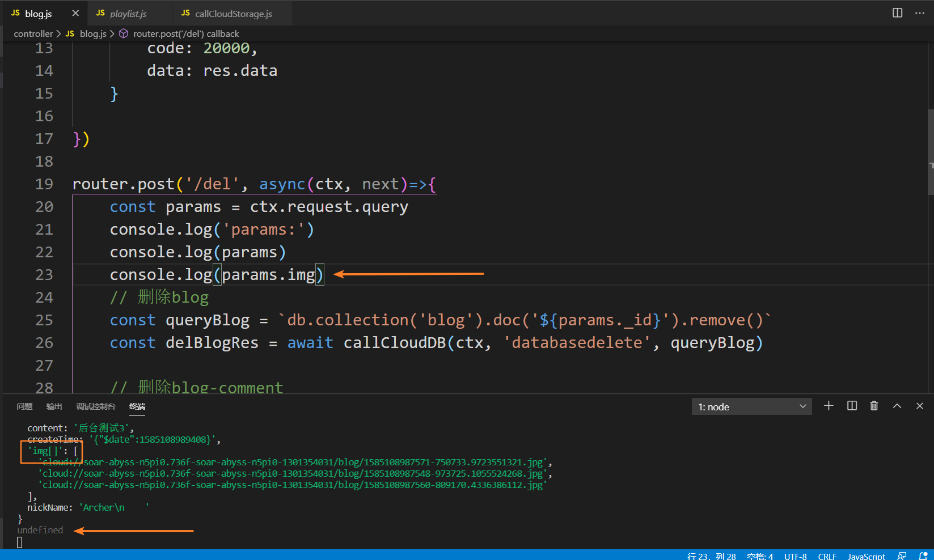Open the 输出 (Output) panel tab
This screenshot has height=560, width=934.
click(x=54, y=406)
